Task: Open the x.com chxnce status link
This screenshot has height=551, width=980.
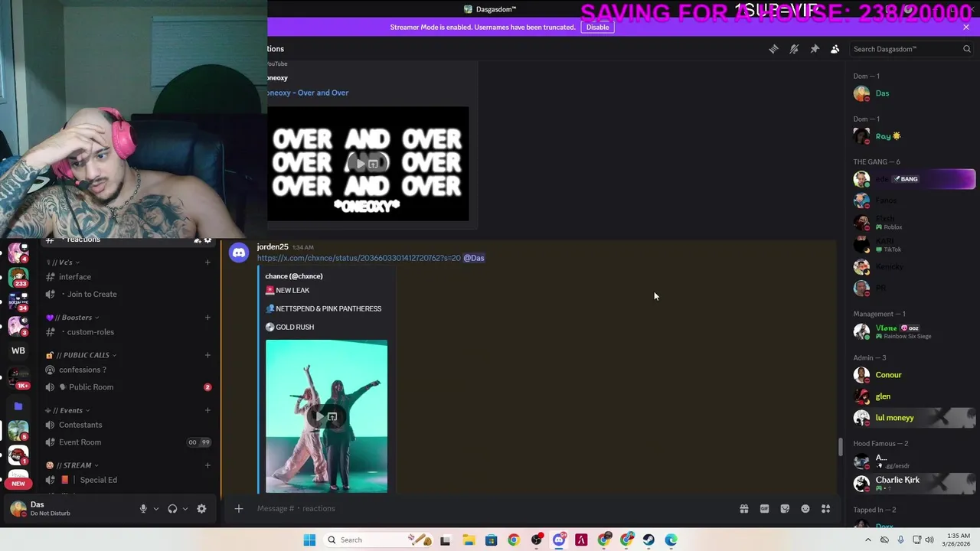Action: pyautogui.click(x=359, y=258)
